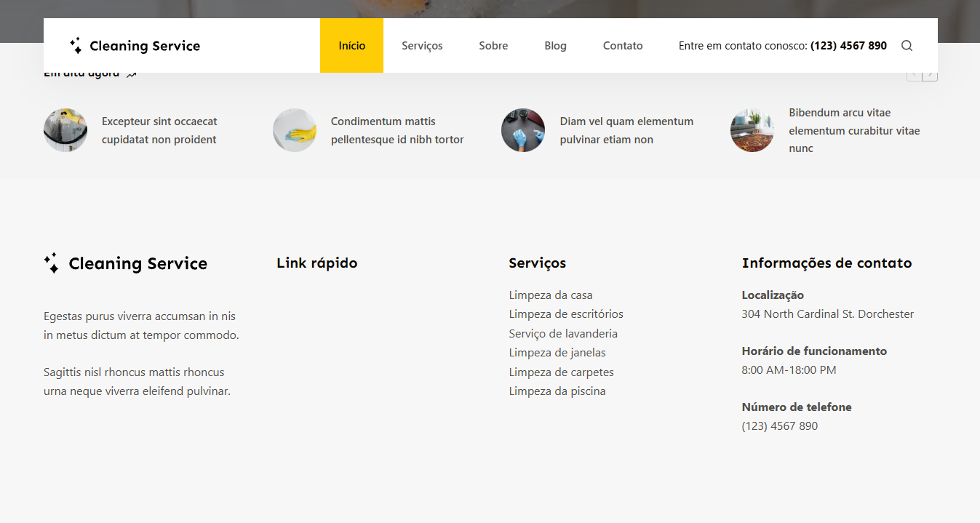Image resolution: width=980 pixels, height=523 pixels.
Task: Open article Diam vel quam elementum
Action: 626,130
